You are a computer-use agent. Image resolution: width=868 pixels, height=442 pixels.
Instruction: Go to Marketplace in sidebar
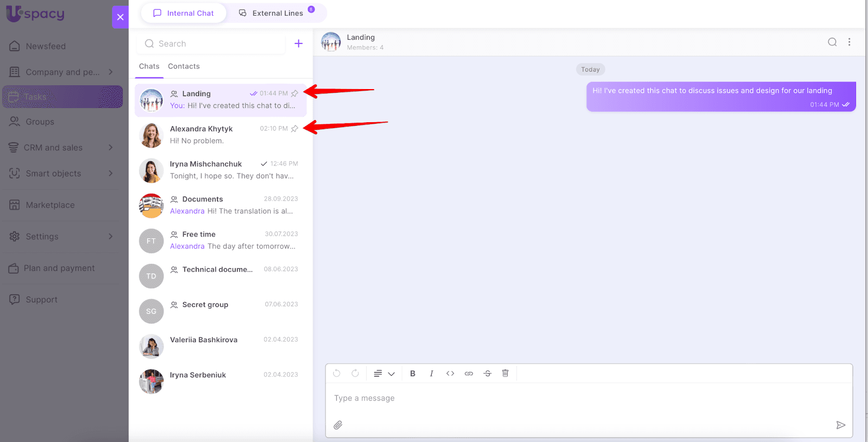50,205
